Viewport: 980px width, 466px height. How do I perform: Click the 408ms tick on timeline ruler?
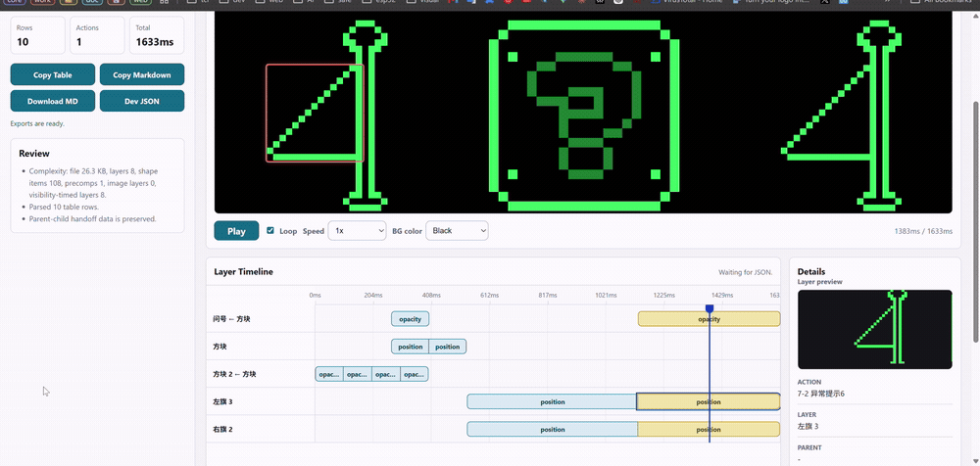(x=431, y=295)
